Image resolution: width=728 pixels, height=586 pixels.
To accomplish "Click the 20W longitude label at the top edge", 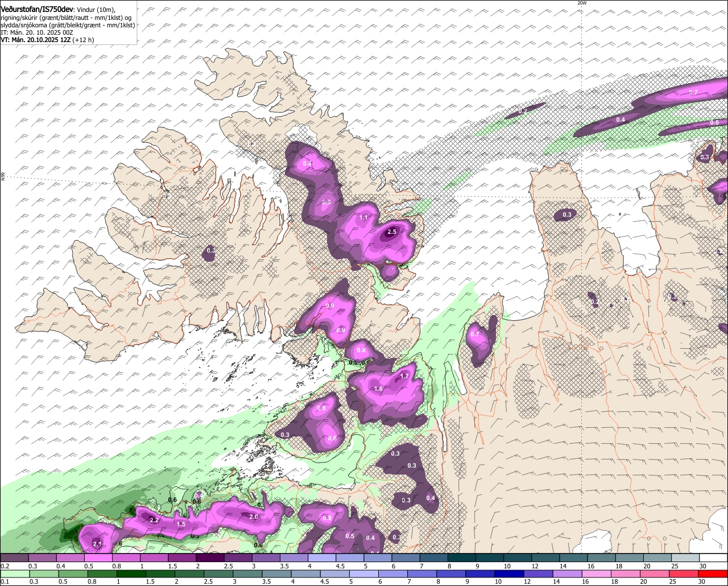I will coord(581,3).
